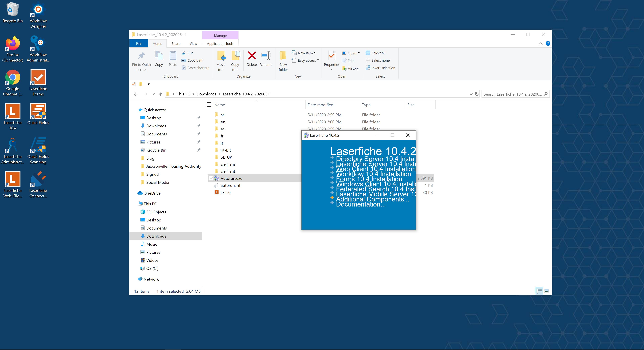
Task: Open the Easy access dropdown
Action: pos(318,60)
